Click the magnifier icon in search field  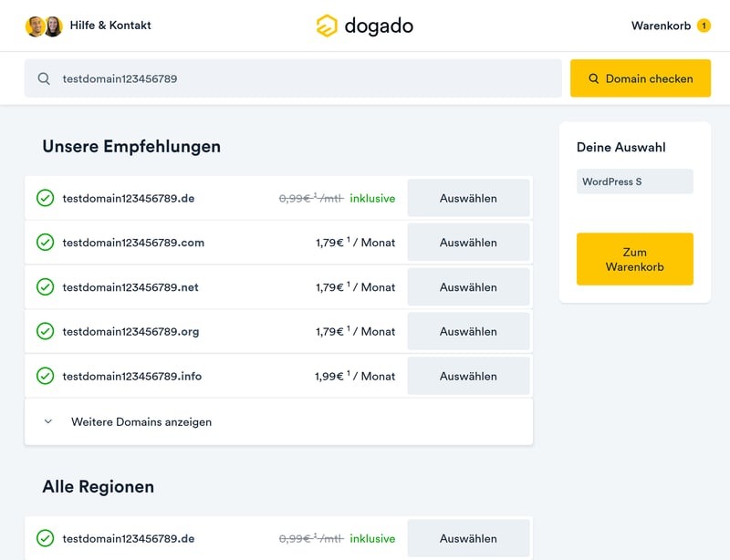[44, 79]
